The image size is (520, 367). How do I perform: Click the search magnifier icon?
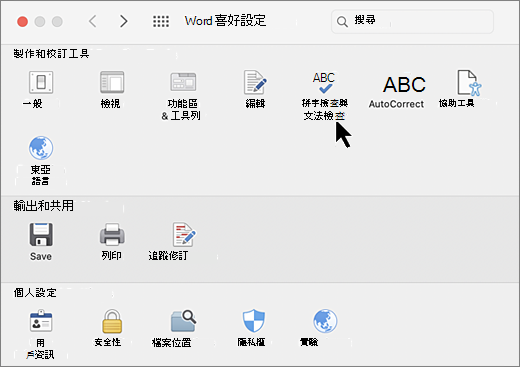pyautogui.click(x=342, y=22)
